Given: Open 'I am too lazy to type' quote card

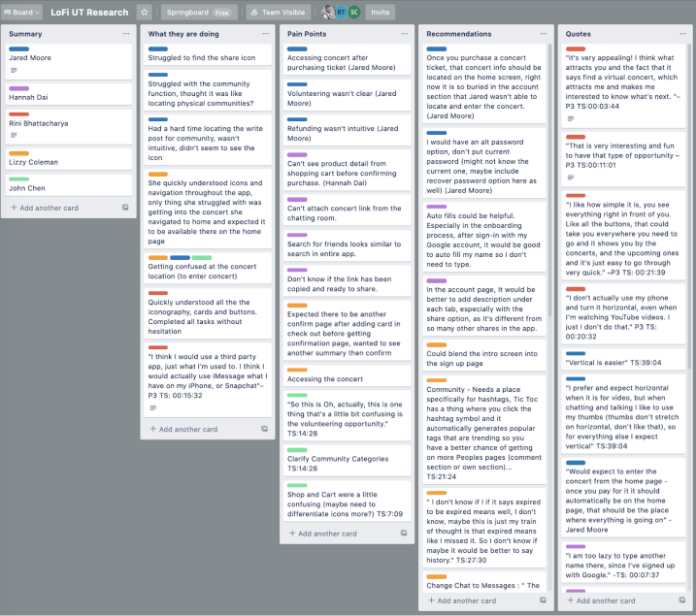Looking at the screenshot, I should 623,562.
